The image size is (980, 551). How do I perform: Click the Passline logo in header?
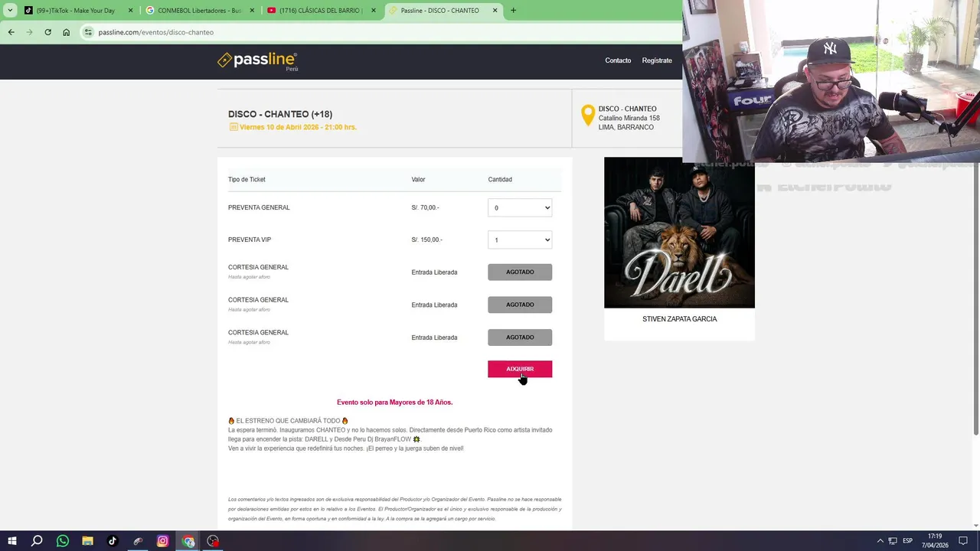click(x=257, y=60)
